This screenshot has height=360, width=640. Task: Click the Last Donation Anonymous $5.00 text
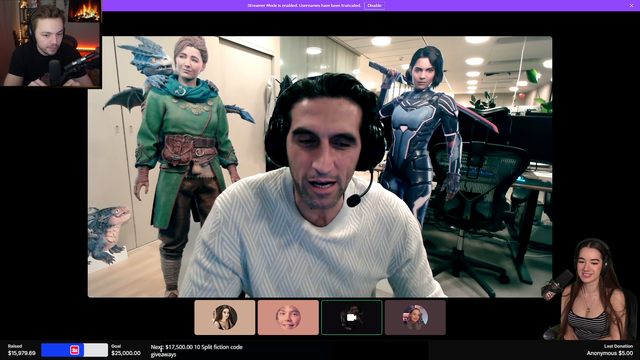point(610,350)
